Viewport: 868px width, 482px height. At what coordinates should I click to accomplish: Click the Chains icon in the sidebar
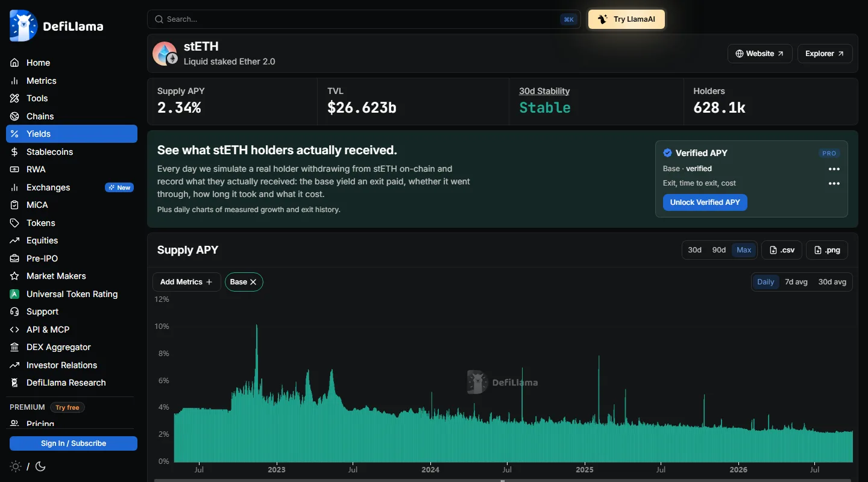coord(14,116)
